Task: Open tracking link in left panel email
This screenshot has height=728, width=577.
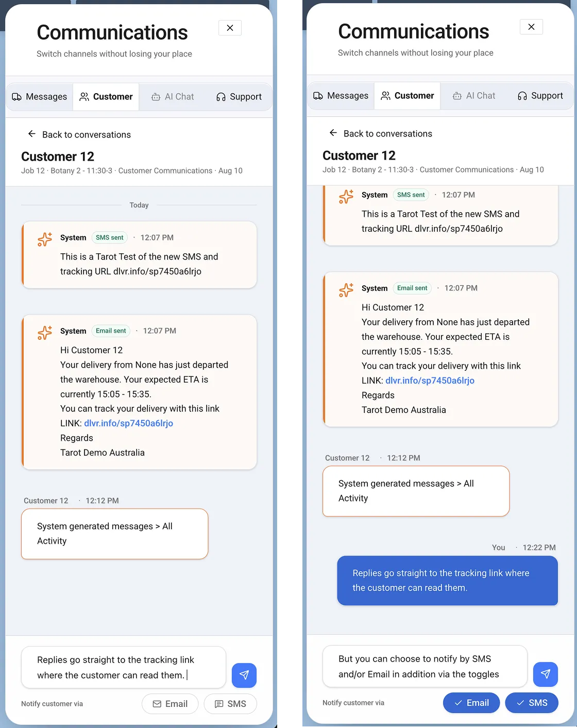Action: (x=129, y=423)
